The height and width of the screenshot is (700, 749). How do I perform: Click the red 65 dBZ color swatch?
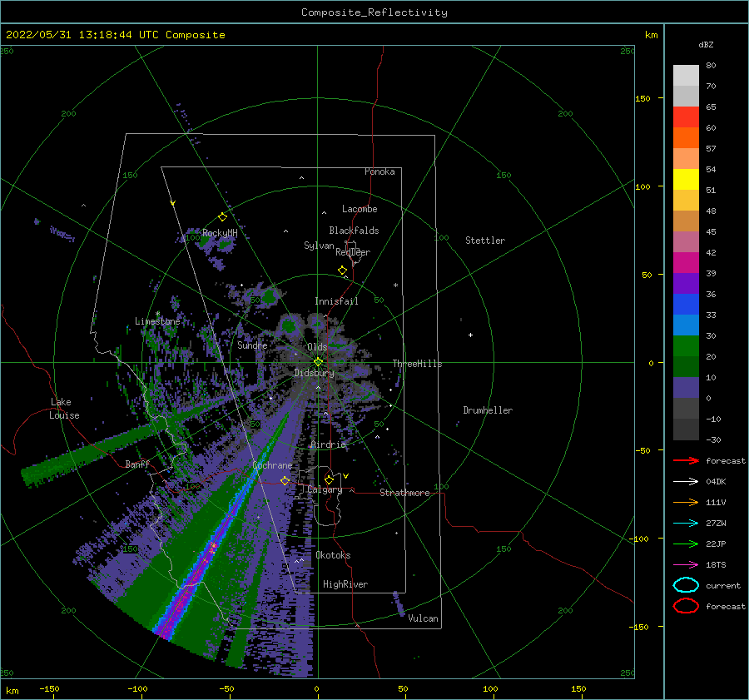[x=686, y=117]
